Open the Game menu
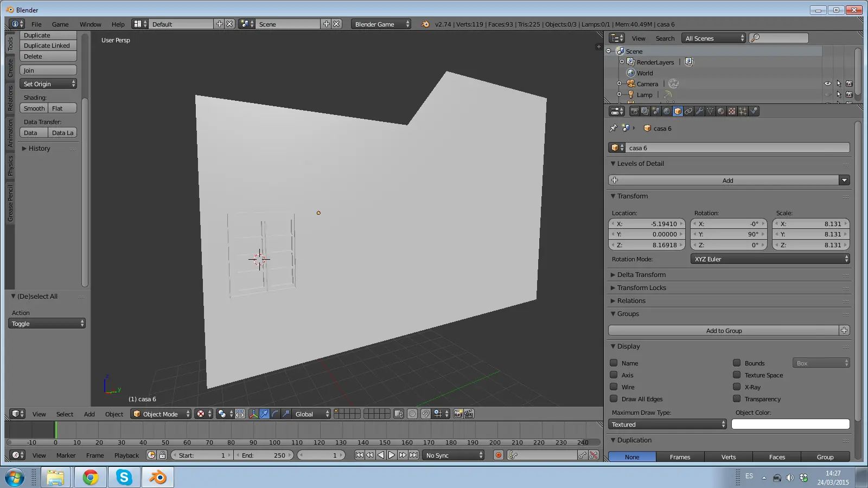This screenshot has height=488, width=868. point(60,24)
